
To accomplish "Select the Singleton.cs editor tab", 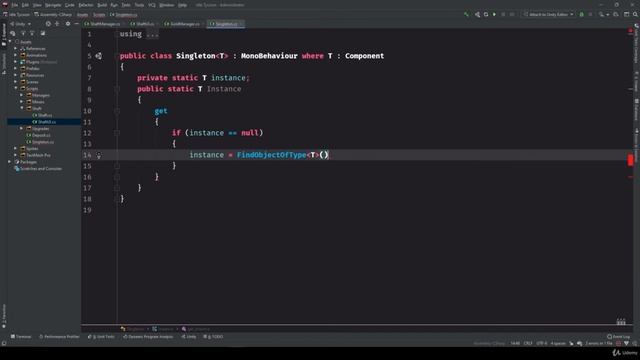I will point(225,24).
